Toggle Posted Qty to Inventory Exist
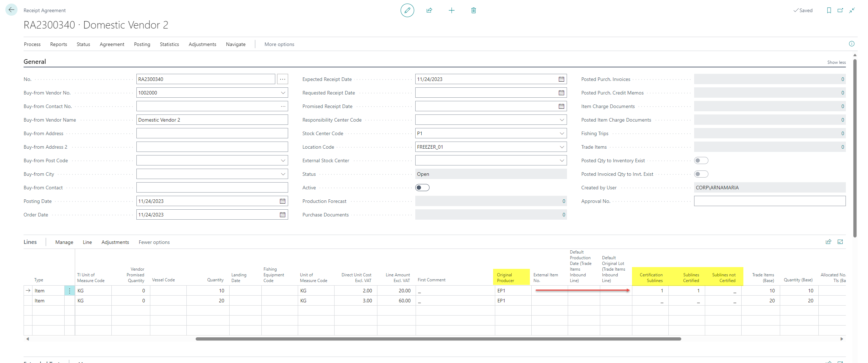The height and width of the screenshot is (363, 868). tap(701, 160)
